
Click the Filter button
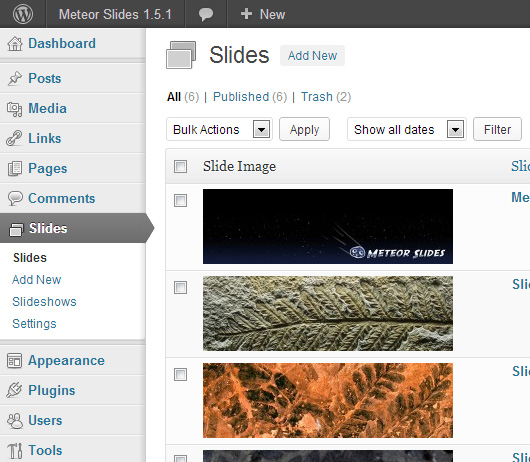497,129
